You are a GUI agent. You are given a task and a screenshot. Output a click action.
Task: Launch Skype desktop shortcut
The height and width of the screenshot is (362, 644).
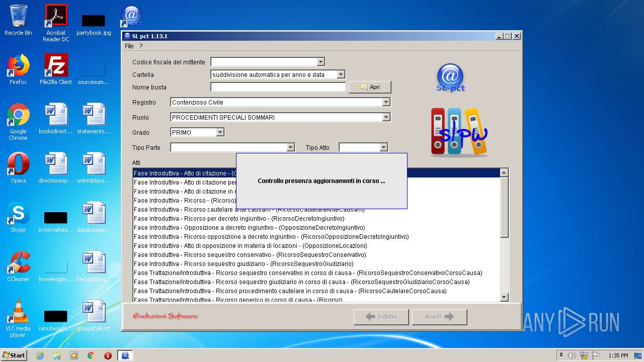(x=18, y=217)
